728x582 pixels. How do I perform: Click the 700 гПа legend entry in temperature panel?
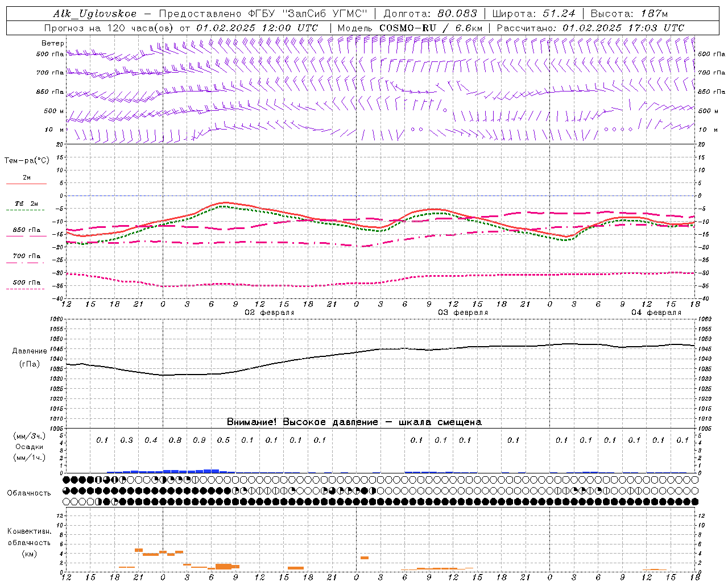[x=27, y=256]
